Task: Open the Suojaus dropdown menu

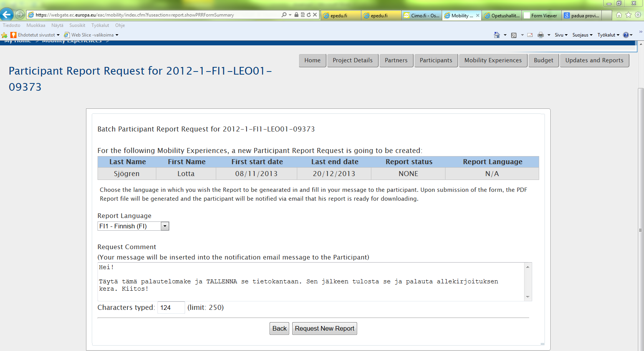Action: (582, 35)
